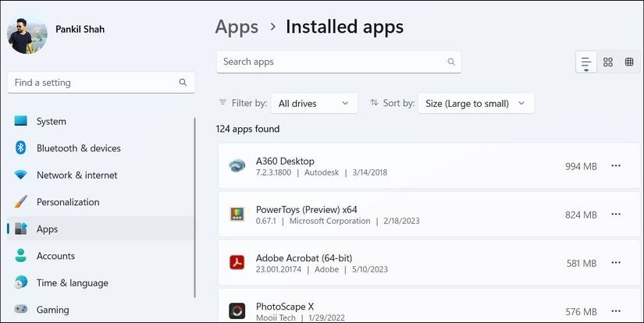Open more options for A360 Desktop

click(x=616, y=166)
